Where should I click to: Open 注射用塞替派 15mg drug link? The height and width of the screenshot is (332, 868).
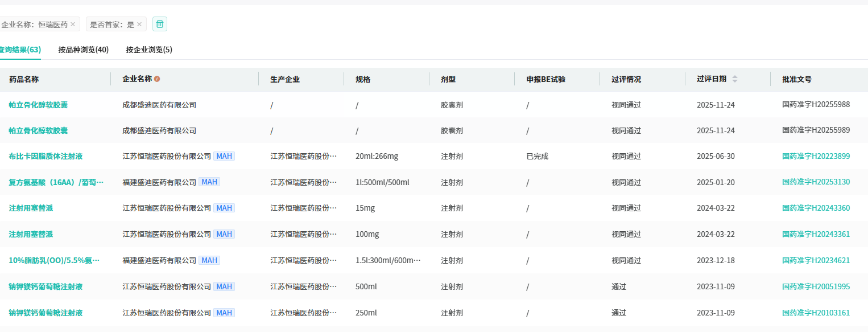(31, 208)
